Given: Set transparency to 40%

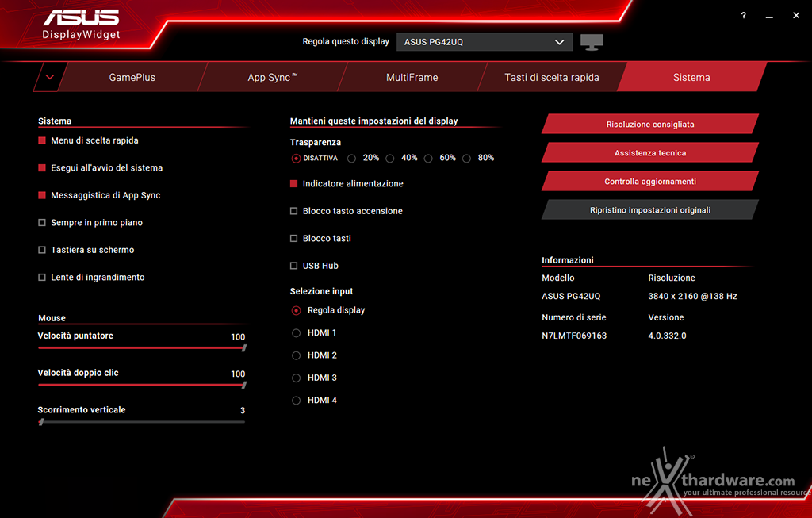Looking at the screenshot, I should pos(390,159).
